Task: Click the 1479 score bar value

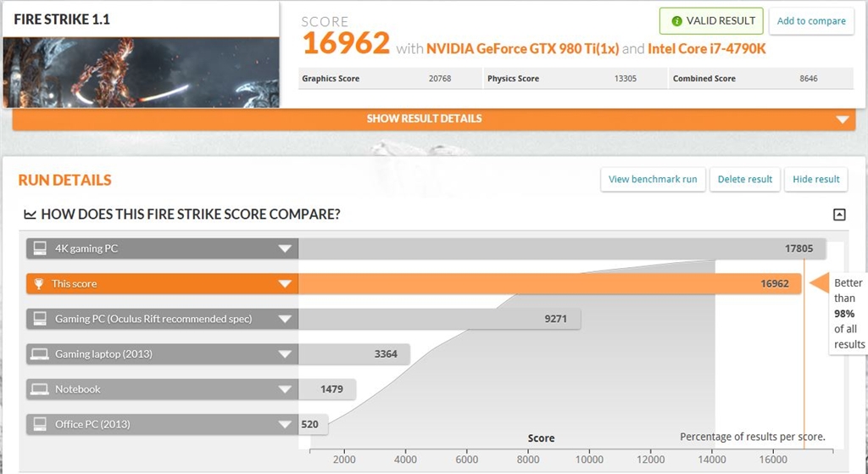Action: [331, 389]
